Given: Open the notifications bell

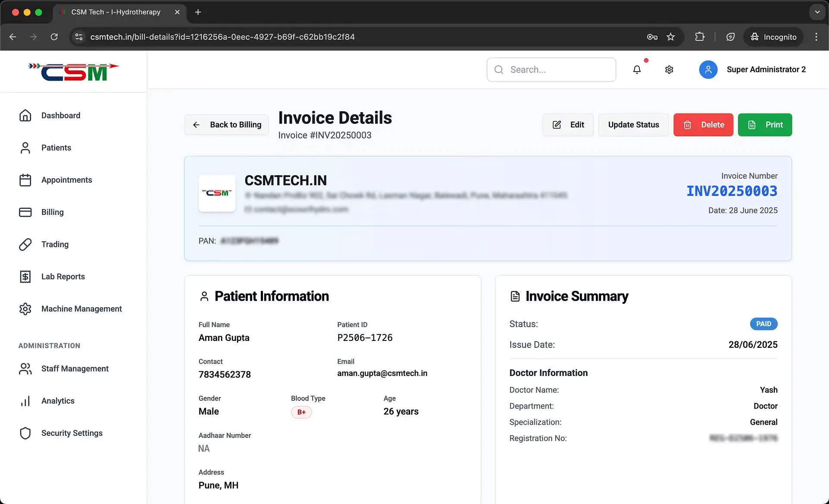Looking at the screenshot, I should (x=637, y=69).
